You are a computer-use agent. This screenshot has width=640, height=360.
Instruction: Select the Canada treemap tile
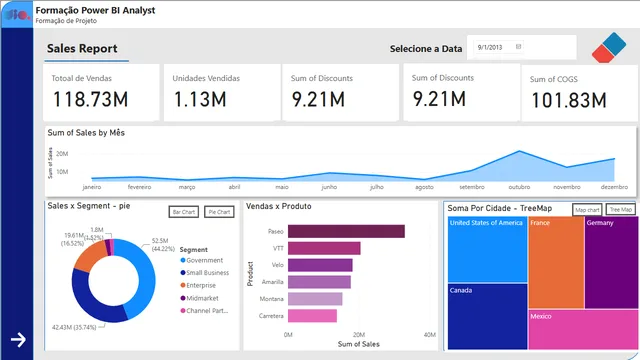(487, 317)
